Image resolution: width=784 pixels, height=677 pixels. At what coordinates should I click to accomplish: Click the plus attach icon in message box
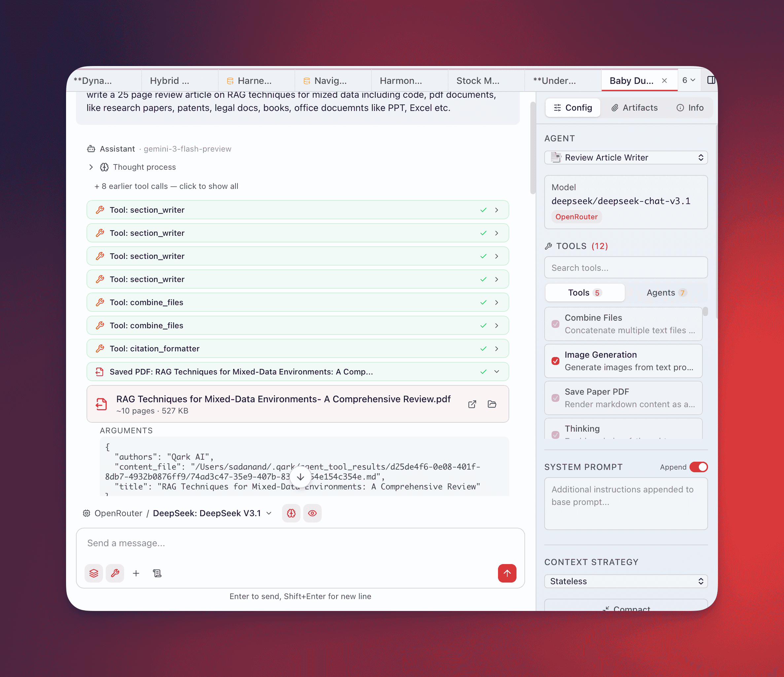pos(136,573)
